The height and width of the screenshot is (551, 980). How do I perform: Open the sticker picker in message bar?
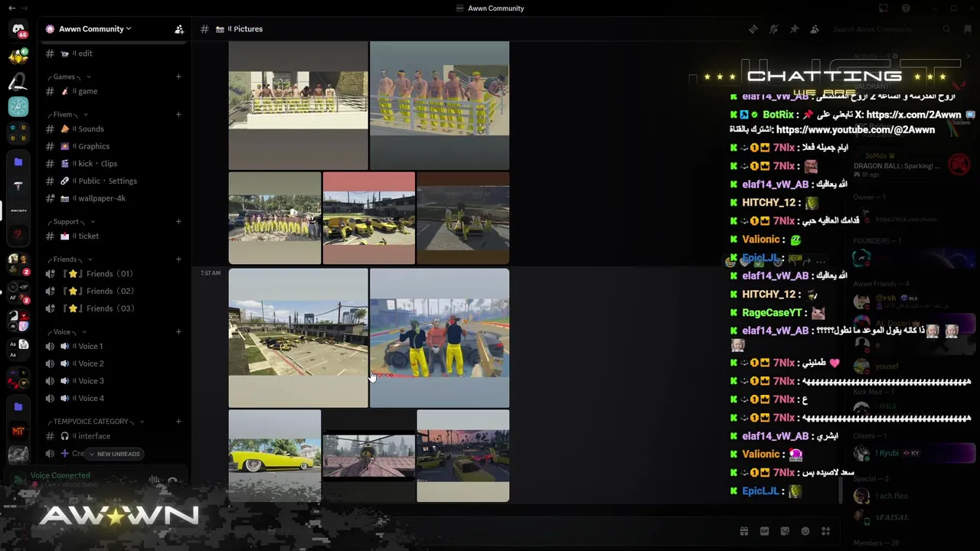coord(785,531)
